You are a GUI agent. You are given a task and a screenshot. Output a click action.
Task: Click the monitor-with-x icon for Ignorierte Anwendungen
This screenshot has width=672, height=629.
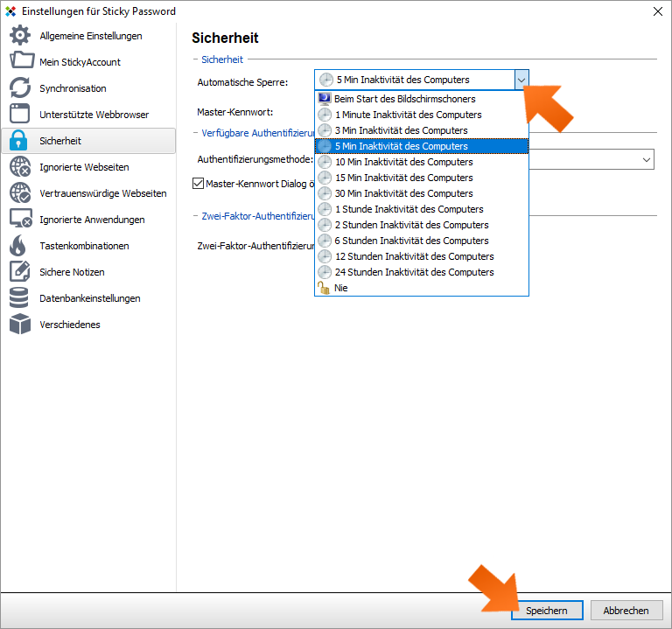[x=21, y=219]
